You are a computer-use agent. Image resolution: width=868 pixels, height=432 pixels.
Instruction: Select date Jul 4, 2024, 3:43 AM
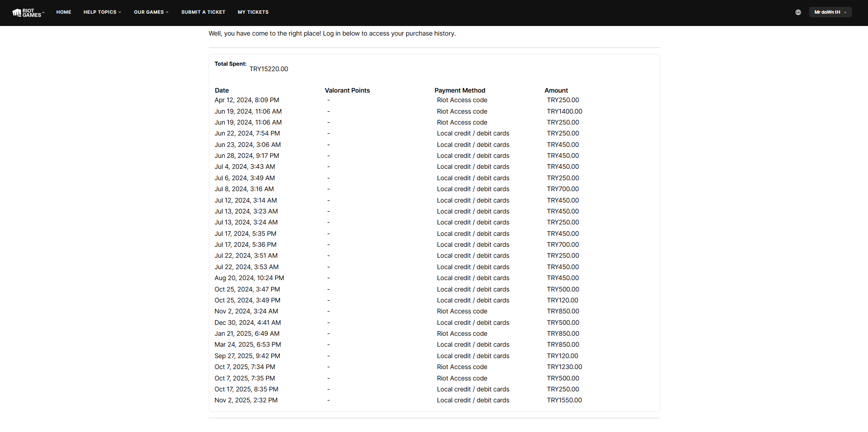coord(245,167)
